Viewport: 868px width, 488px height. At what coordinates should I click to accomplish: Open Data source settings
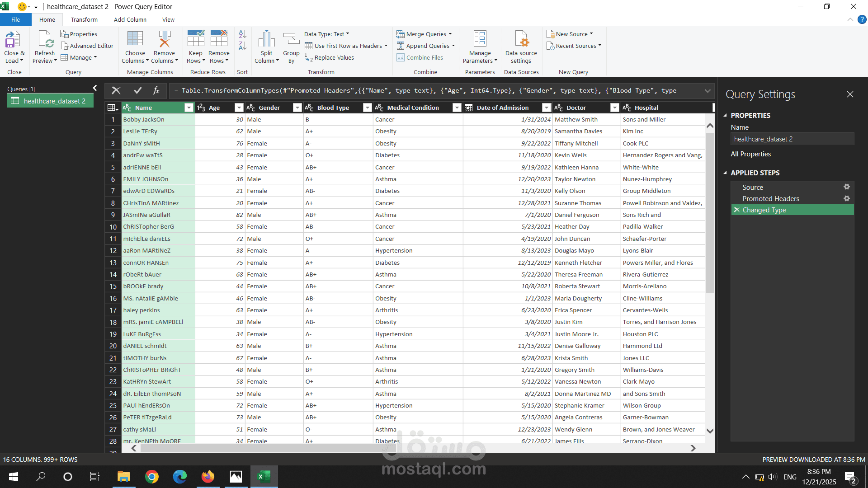[521, 45]
